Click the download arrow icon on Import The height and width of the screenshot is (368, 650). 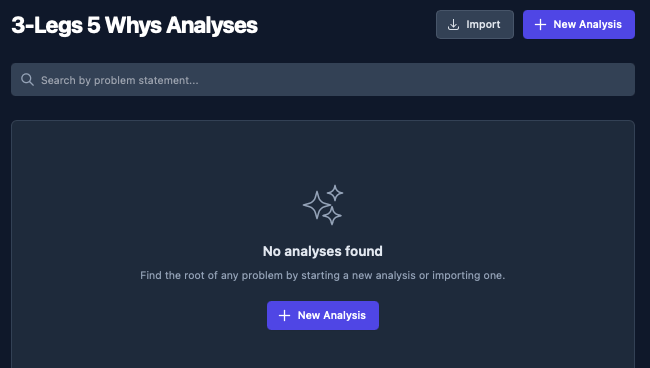tap(454, 24)
